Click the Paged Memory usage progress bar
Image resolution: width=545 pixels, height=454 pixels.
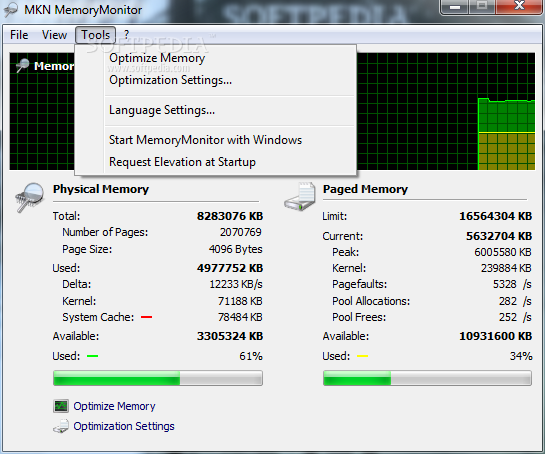427,378
